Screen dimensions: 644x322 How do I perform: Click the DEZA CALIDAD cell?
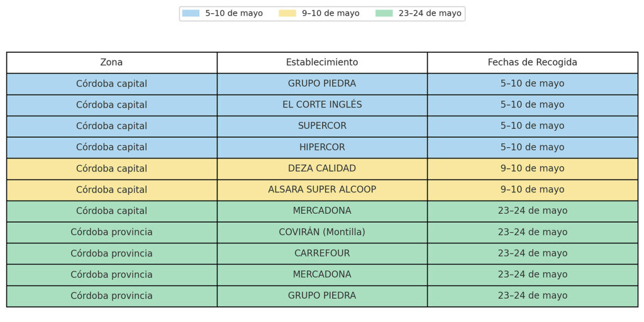click(x=322, y=169)
